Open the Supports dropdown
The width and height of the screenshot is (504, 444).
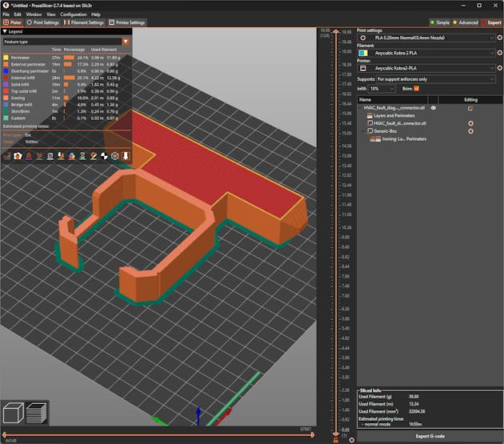coord(436,79)
